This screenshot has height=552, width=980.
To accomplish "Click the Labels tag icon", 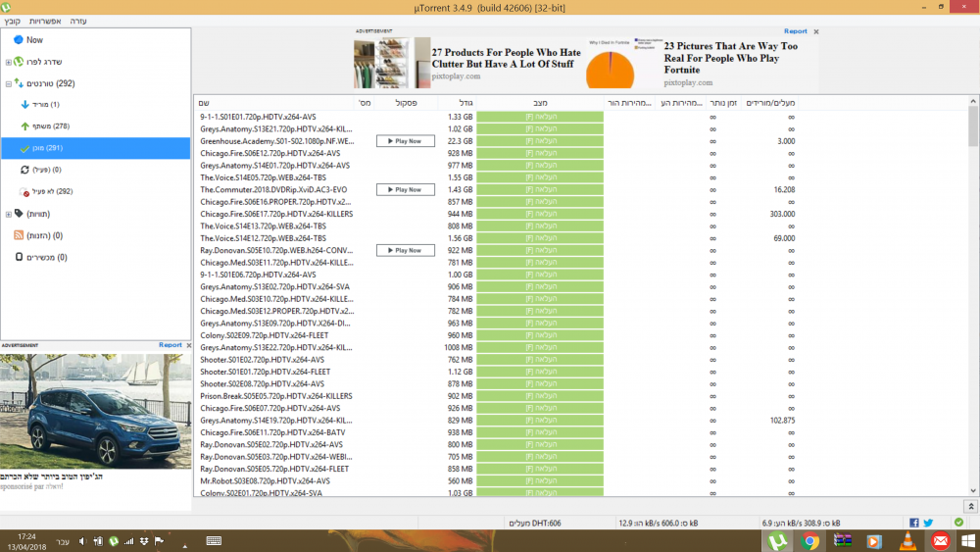I will click(19, 213).
